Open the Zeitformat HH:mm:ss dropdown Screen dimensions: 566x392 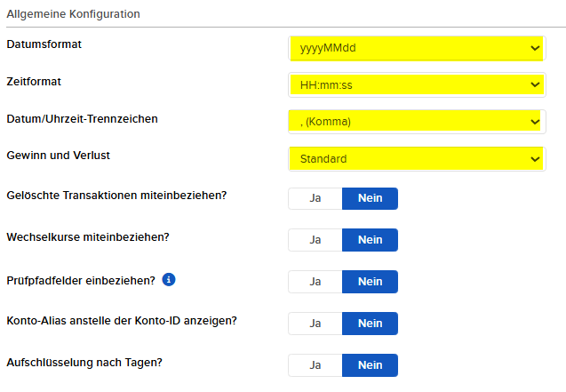(417, 84)
